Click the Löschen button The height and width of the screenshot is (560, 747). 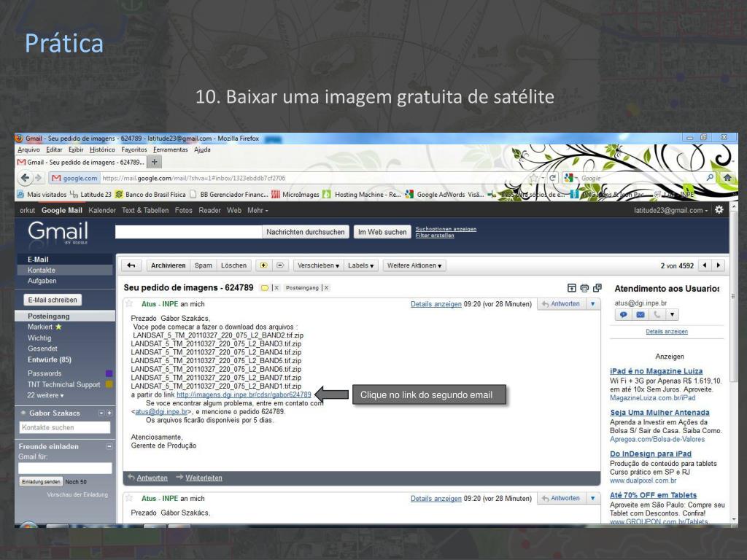[234, 265]
